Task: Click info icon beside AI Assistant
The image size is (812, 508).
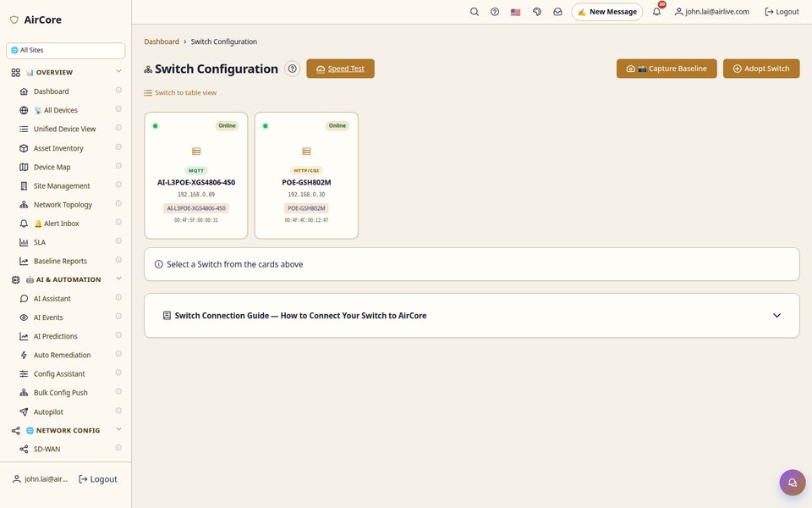Action: (118, 297)
